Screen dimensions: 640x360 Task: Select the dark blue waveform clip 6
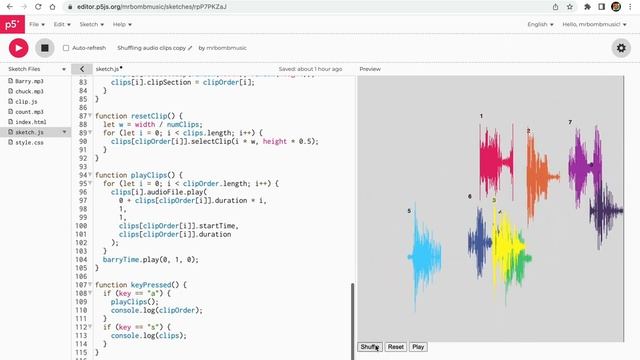pos(479,242)
